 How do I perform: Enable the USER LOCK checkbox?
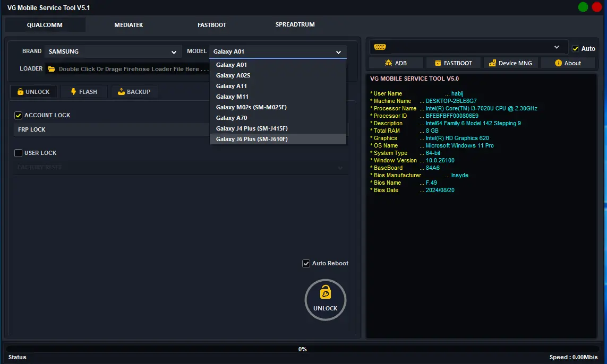click(18, 153)
